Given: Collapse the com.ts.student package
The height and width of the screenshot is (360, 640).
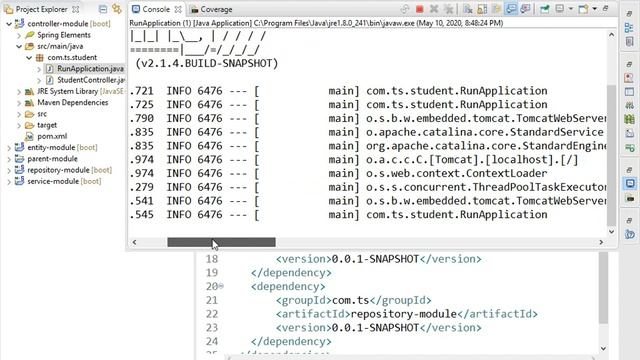Looking at the screenshot, I should point(29,58).
